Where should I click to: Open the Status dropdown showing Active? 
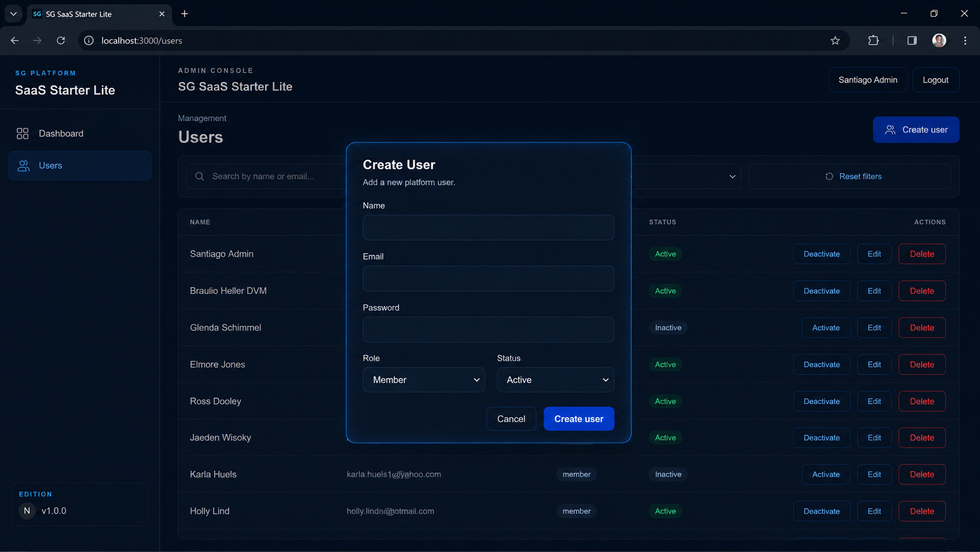(x=556, y=380)
